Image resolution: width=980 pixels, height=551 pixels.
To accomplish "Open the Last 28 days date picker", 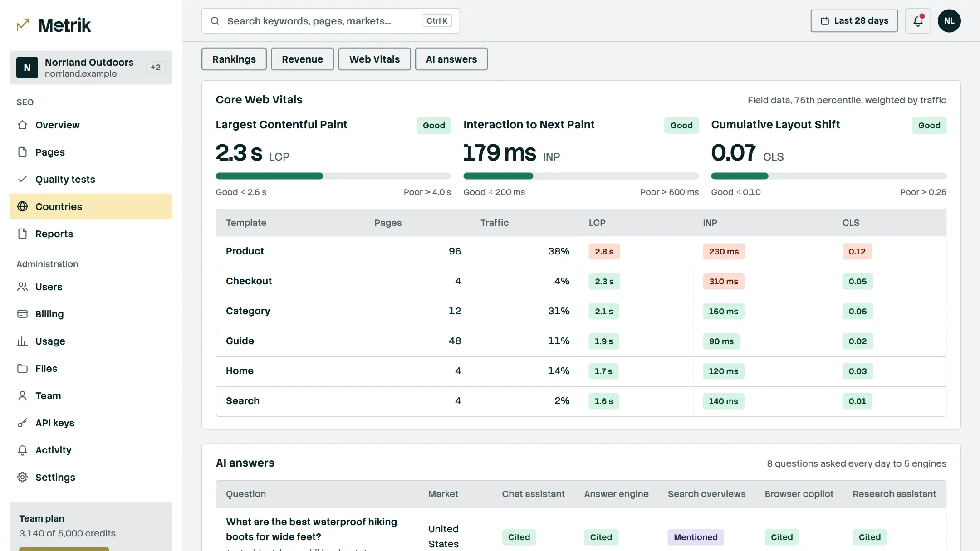I will (x=854, y=21).
